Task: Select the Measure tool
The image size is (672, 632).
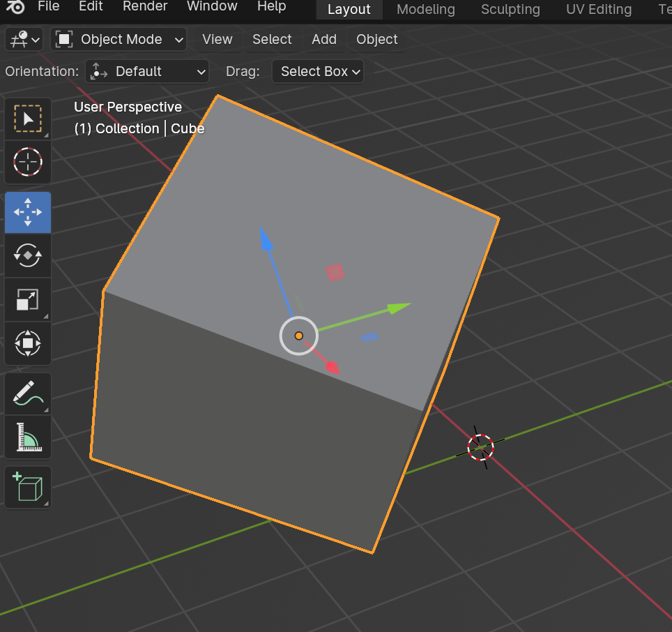Action: pos(28,437)
